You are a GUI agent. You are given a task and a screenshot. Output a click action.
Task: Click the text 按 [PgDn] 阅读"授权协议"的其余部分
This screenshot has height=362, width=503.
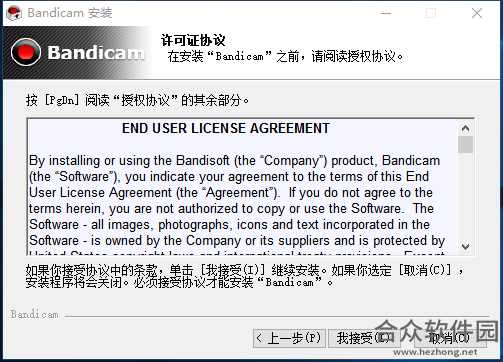coord(137,100)
